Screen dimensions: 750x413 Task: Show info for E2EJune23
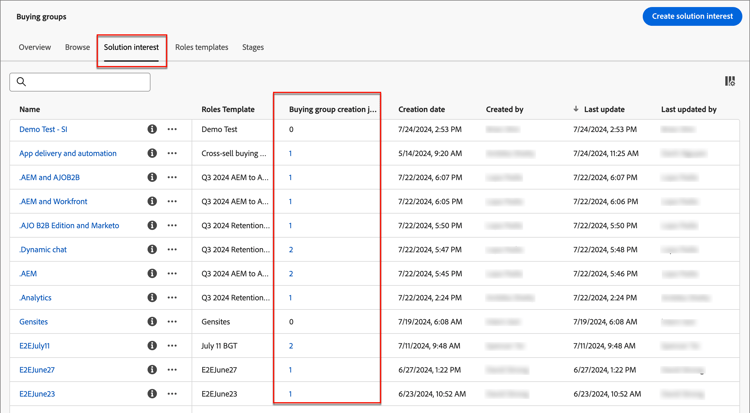pyautogui.click(x=152, y=394)
